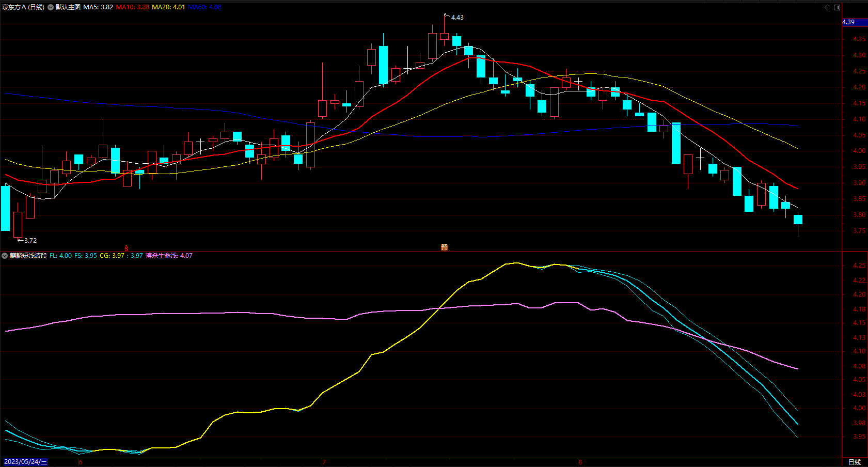The height and width of the screenshot is (467, 868).
Task: Click the FS: 3.95 value
Action: click(86, 256)
